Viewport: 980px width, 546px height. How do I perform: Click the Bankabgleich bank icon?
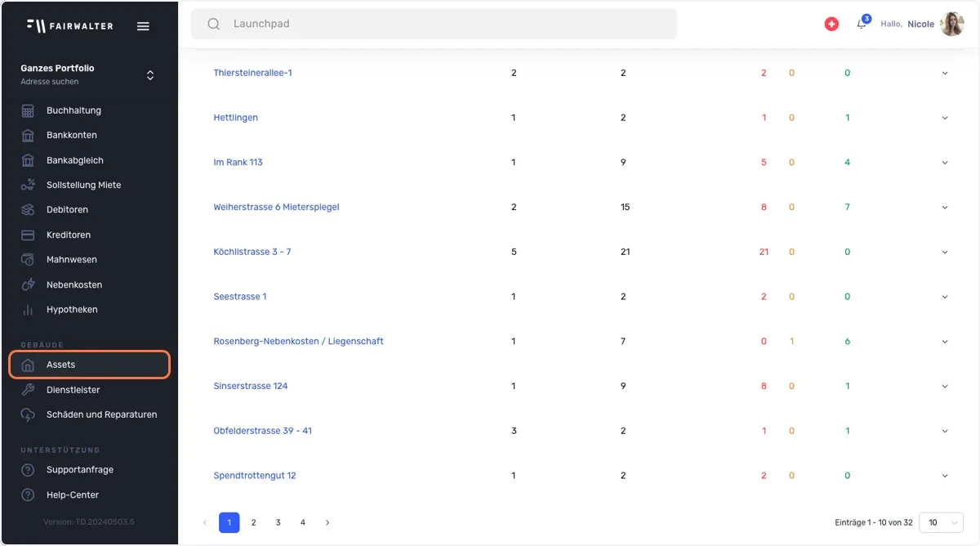(28, 160)
